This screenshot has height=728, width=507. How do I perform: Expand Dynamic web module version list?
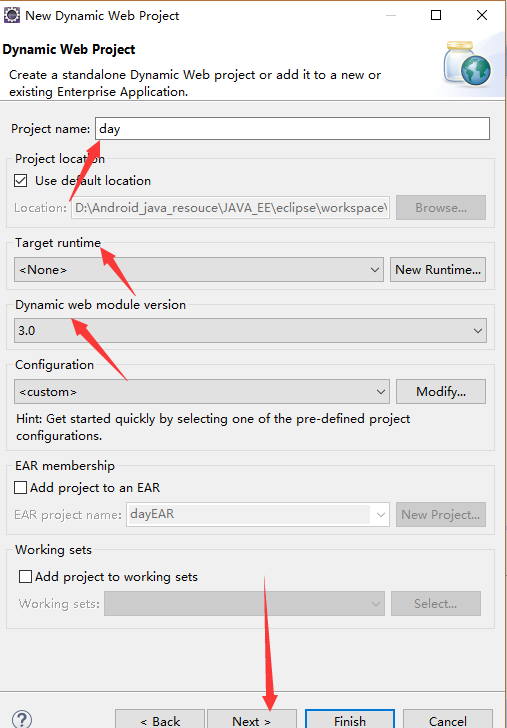tap(250, 331)
